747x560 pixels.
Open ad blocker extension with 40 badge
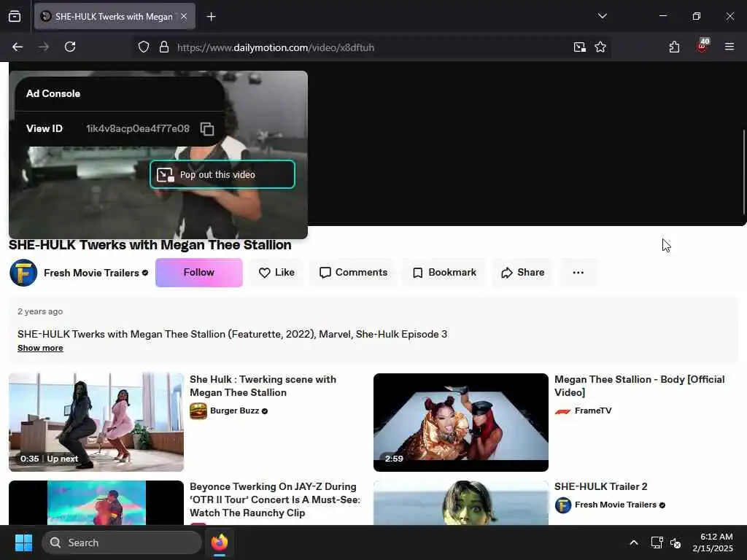tap(702, 46)
